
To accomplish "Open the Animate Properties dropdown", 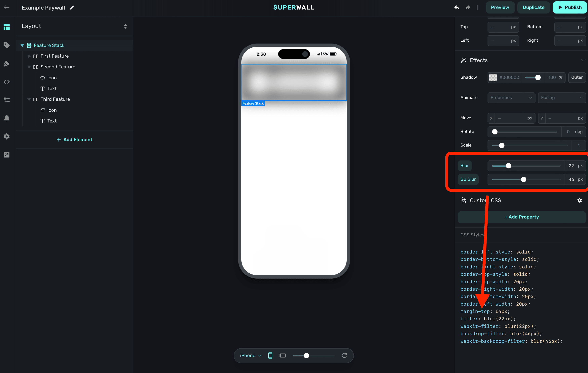I will point(511,98).
